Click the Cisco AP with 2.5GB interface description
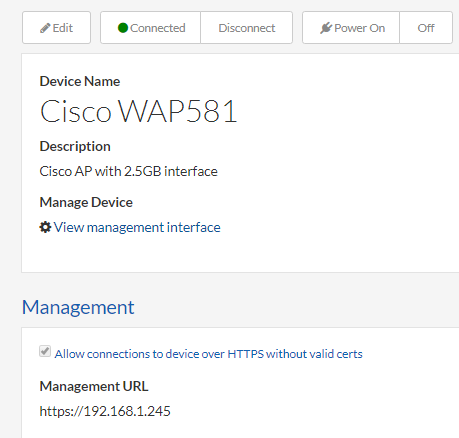Image resolution: width=459 pixels, height=438 pixels. click(x=128, y=171)
